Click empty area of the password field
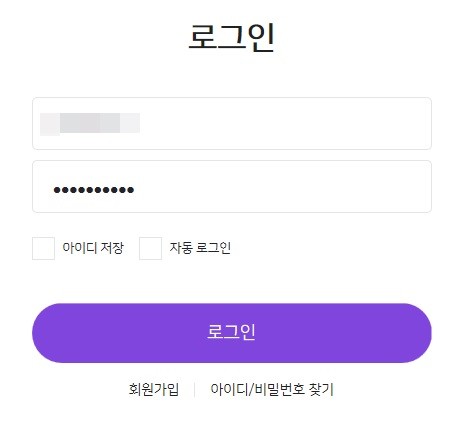 point(283,186)
